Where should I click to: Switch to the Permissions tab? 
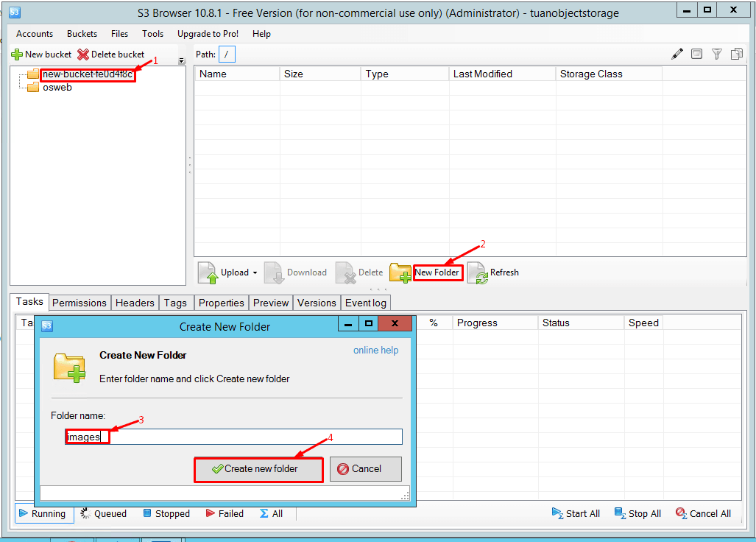pos(80,303)
